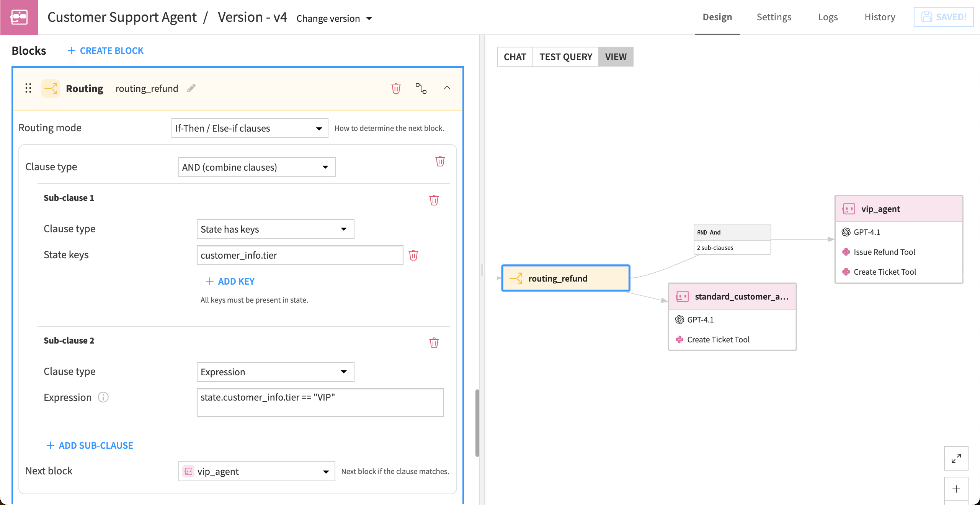Change the AND combine clauses dropdown
980x505 pixels.
coord(256,167)
